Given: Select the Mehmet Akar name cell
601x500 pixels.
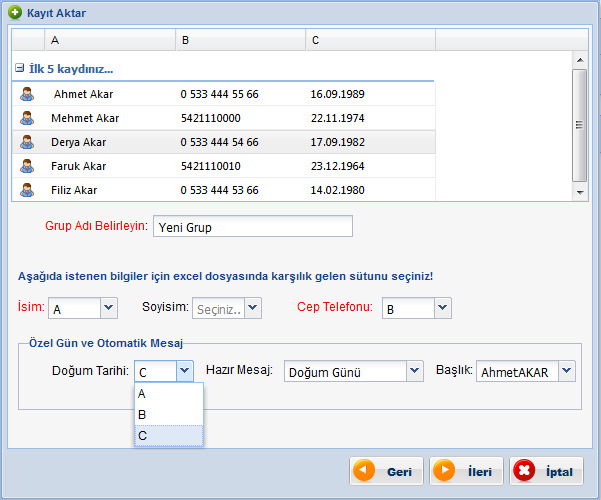Looking at the screenshot, I should [x=85, y=118].
